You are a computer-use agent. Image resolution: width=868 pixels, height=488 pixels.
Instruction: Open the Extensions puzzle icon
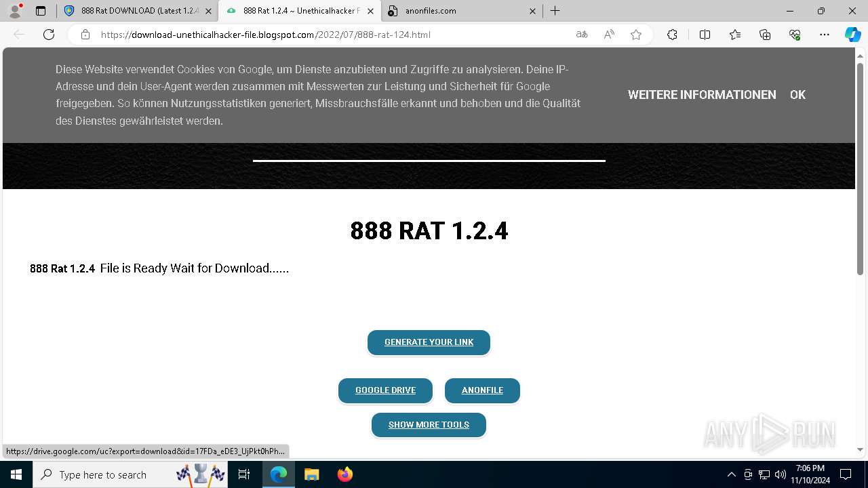click(x=672, y=35)
